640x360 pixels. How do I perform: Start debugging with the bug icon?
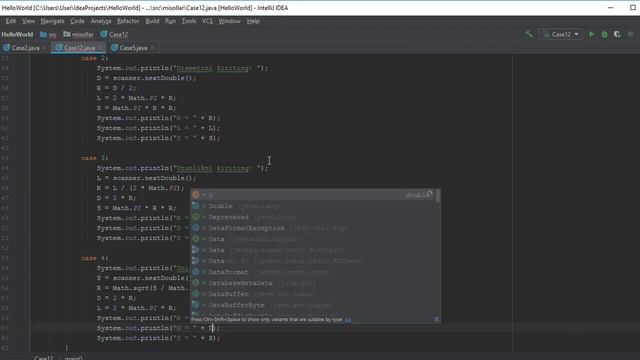click(604, 34)
